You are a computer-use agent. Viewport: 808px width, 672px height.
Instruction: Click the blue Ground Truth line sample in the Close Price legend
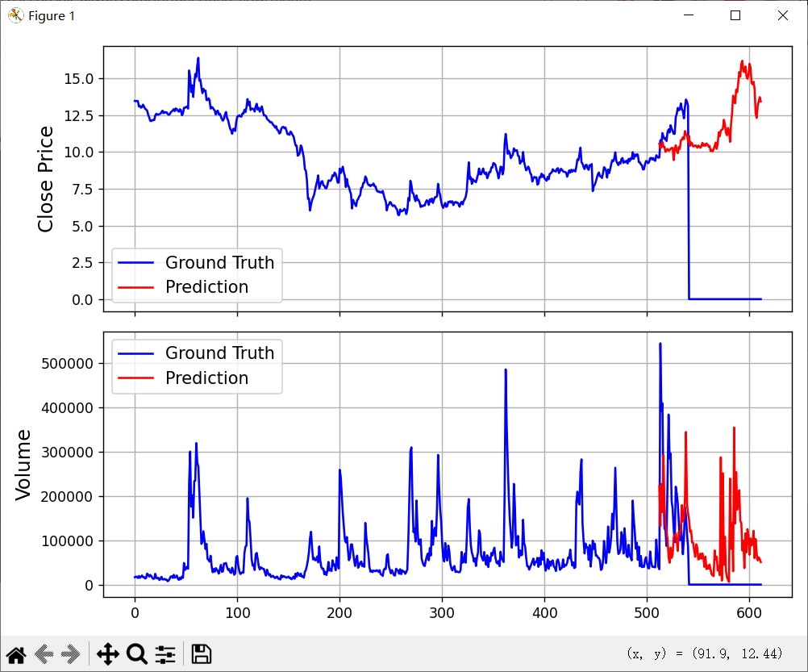click(137, 263)
